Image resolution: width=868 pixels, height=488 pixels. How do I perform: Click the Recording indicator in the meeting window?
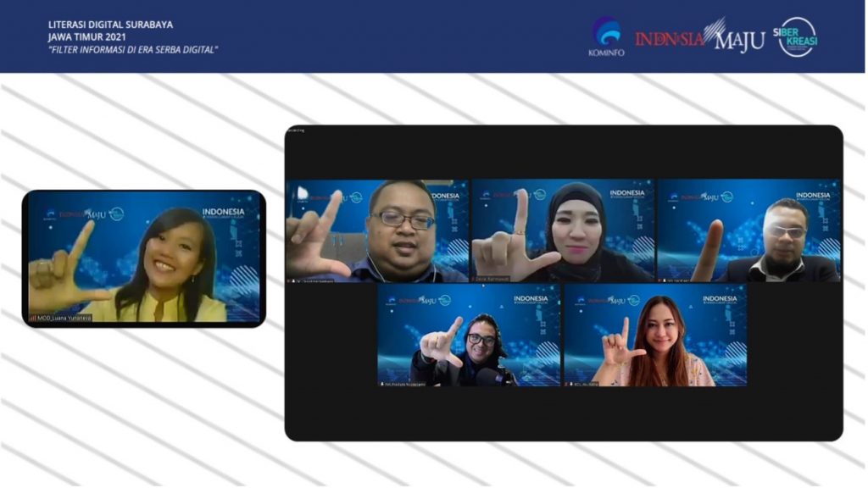click(296, 130)
